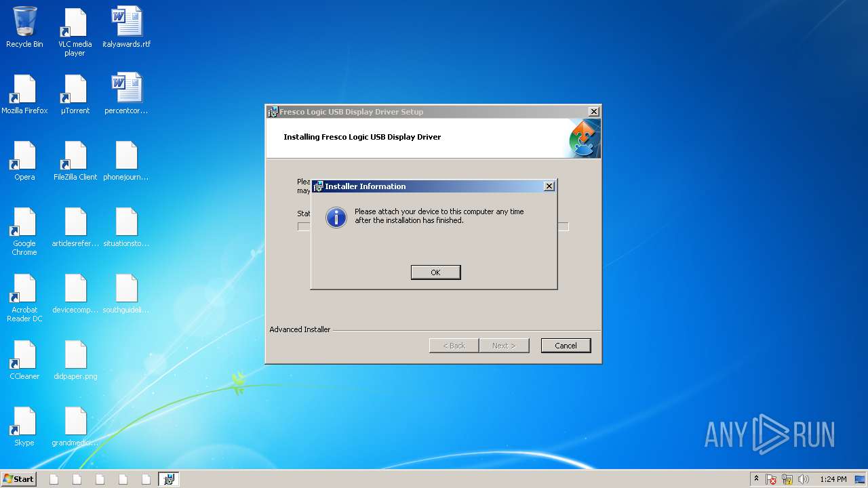
Task: Click the Setup window title bar icon
Action: pos(273,112)
